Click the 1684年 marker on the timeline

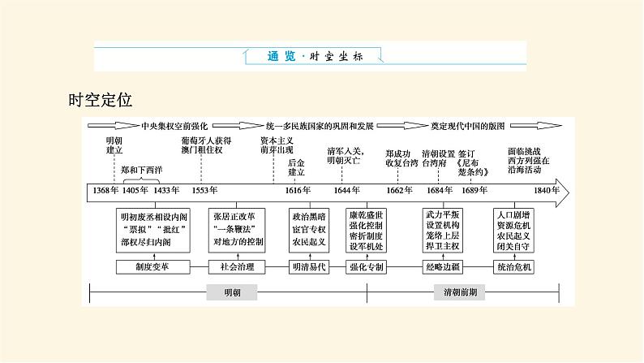pos(440,190)
